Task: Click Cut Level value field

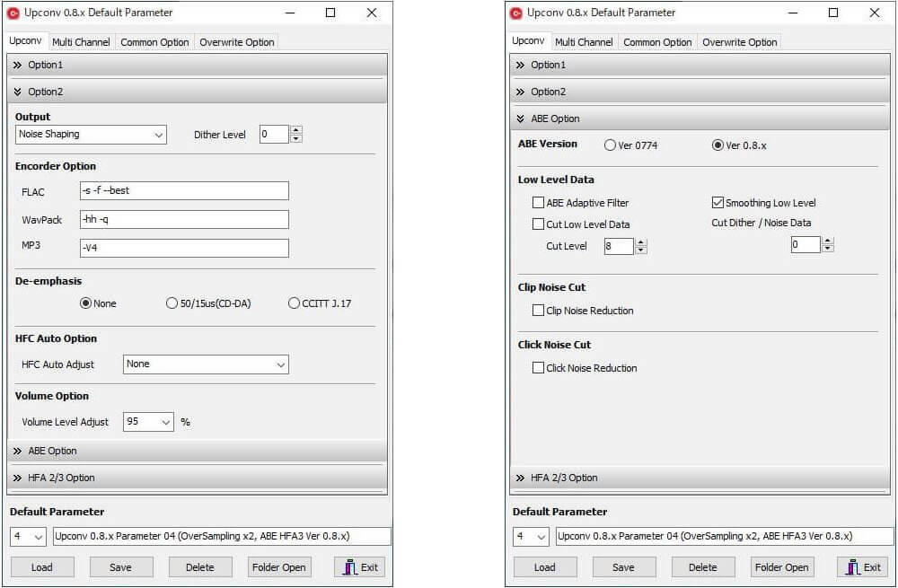Action: (x=619, y=246)
